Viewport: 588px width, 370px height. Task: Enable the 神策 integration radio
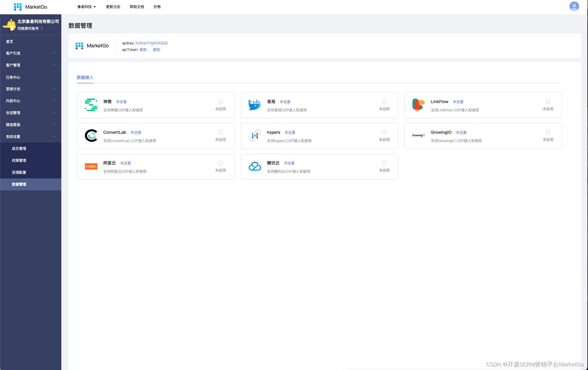[x=221, y=102]
